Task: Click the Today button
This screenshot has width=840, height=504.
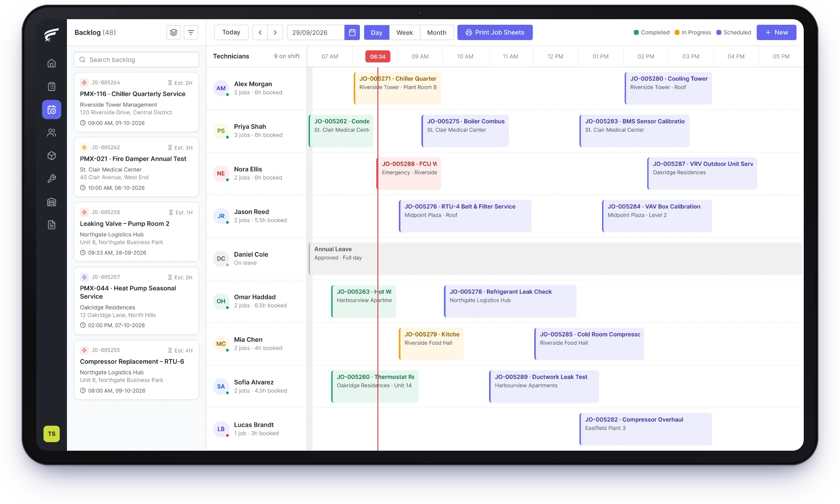Action: click(x=231, y=32)
